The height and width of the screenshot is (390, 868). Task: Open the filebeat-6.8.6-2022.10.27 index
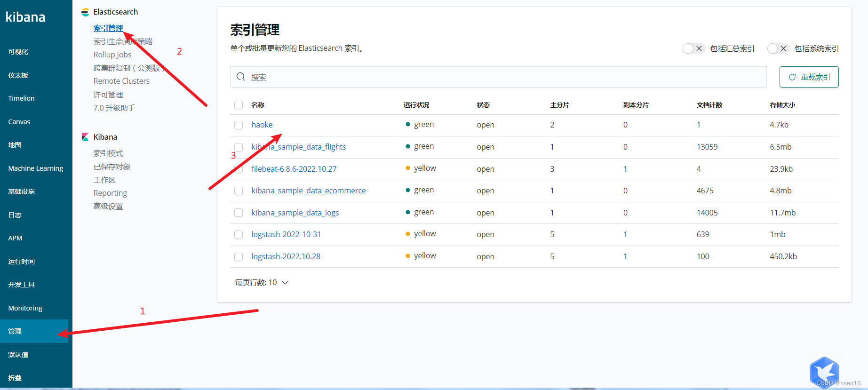(294, 169)
